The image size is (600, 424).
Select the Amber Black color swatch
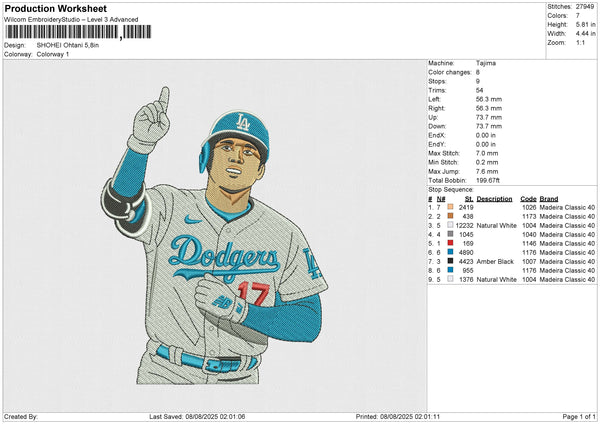coord(448,261)
